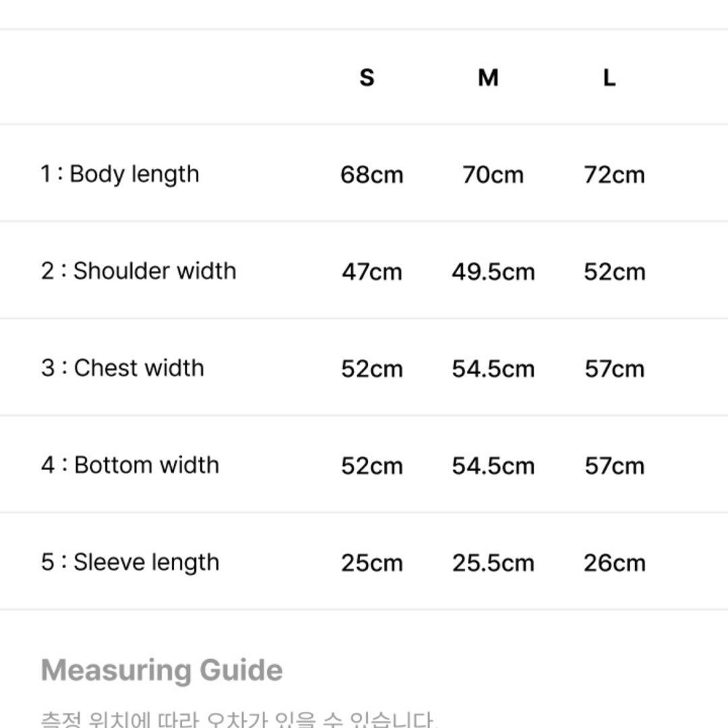
Task: Select the L size column header
Action: coord(609,78)
